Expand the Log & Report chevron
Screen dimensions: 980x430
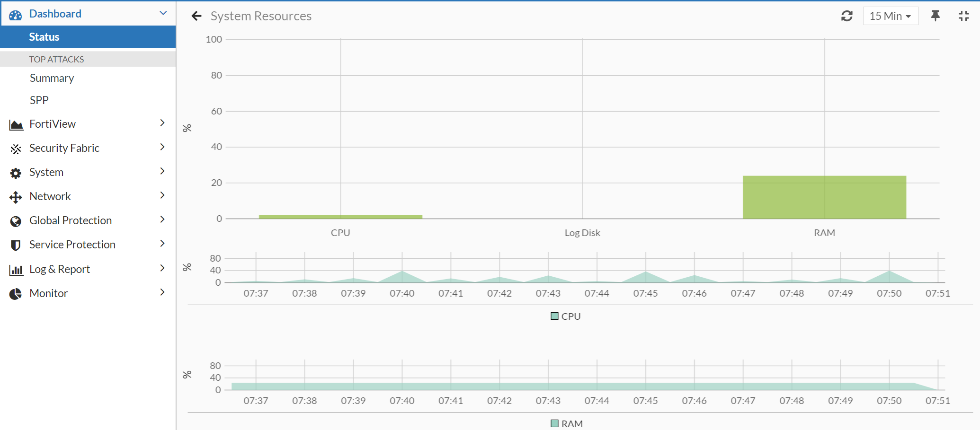162,268
